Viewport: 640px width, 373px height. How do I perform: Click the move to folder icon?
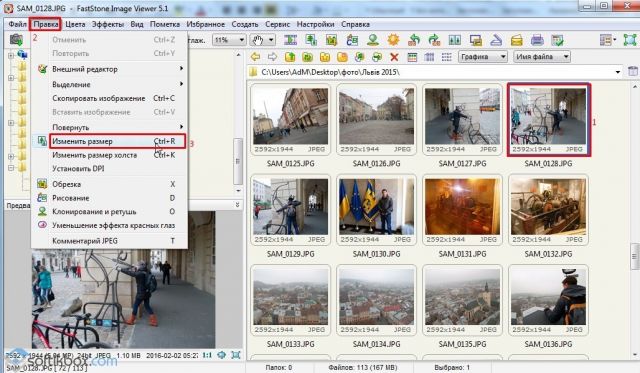point(377,57)
